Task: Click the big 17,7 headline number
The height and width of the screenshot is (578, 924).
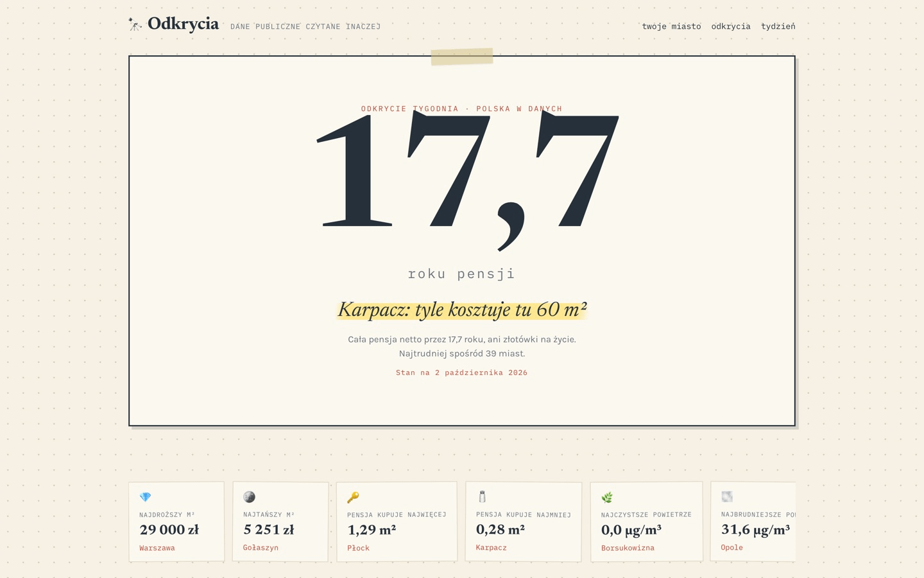Action: (x=468, y=180)
